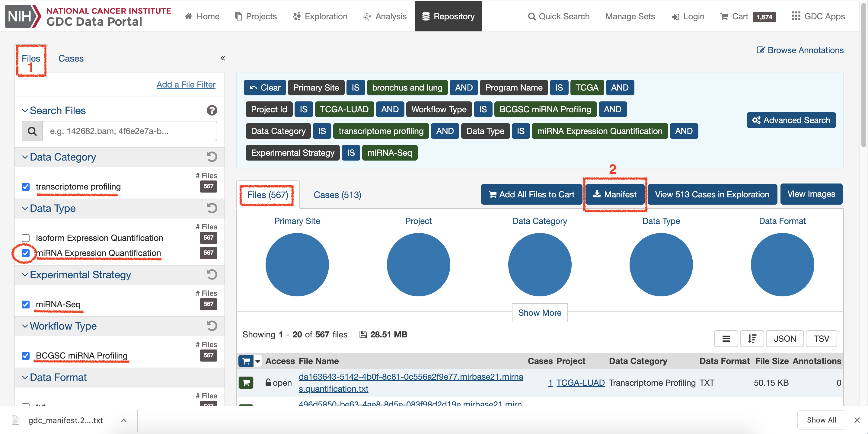Image resolution: width=868 pixels, height=434 pixels.
Task: Open the cart dropdown arrow in table header
Action: [258, 361]
